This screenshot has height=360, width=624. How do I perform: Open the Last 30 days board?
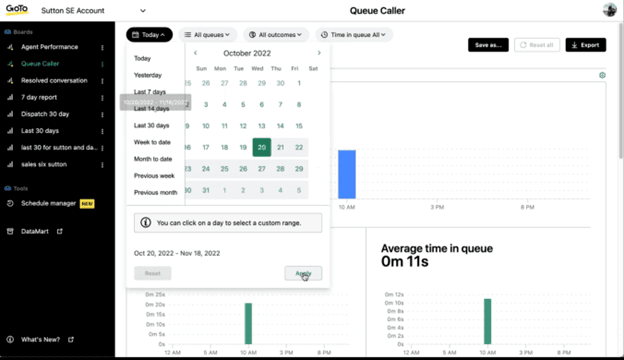pyautogui.click(x=40, y=130)
